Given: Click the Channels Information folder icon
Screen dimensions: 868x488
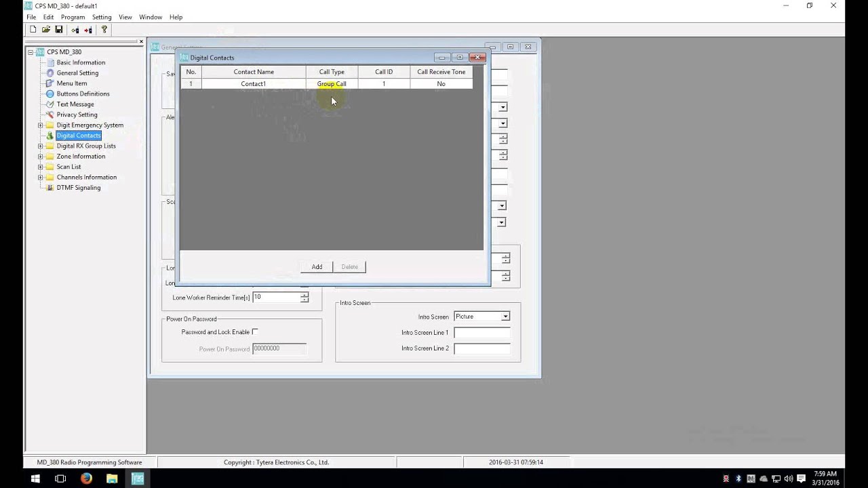Looking at the screenshot, I should tap(50, 178).
